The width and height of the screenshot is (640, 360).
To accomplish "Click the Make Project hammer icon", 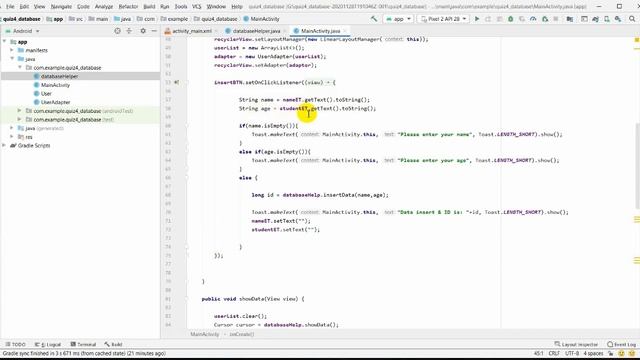I will (x=373, y=19).
